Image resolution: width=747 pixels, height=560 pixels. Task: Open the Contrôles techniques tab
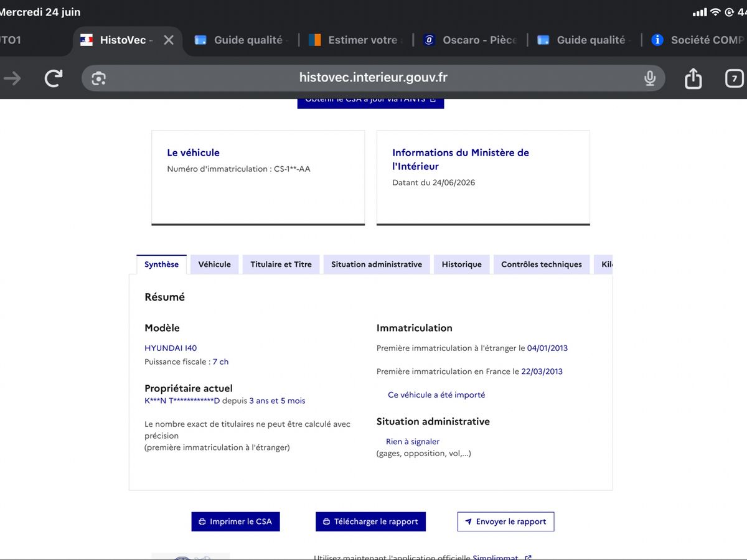click(542, 264)
